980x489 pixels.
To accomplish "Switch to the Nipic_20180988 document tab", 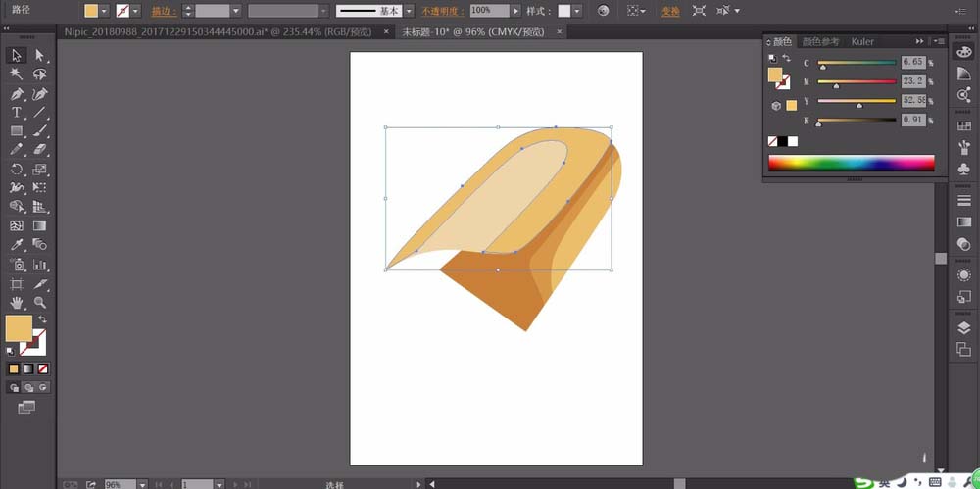I will (x=219, y=31).
